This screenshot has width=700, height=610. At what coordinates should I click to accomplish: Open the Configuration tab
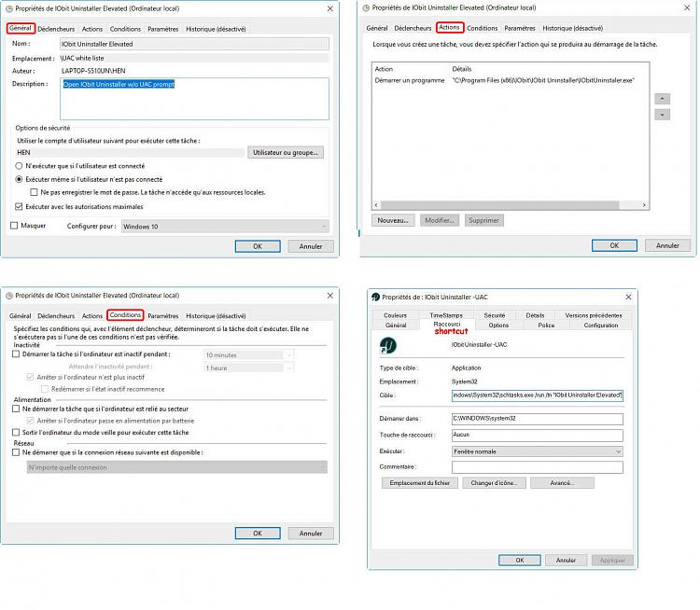click(601, 326)
